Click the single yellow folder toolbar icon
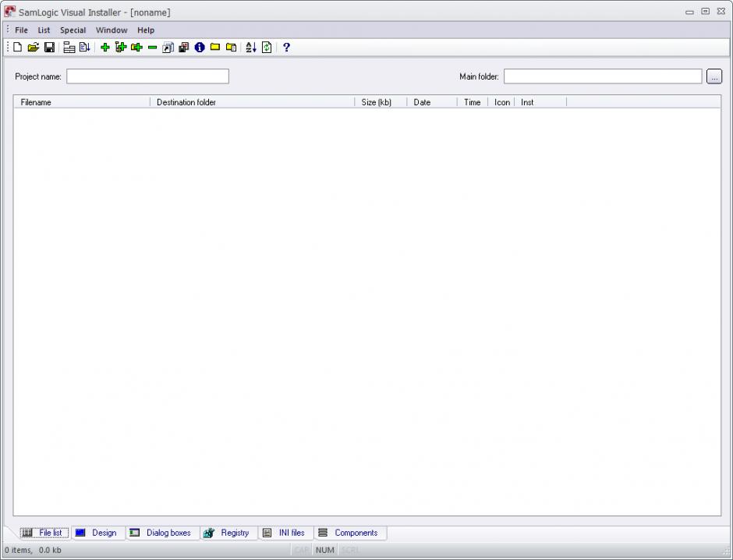Screen dimensions: 733x560 [215, 47]
